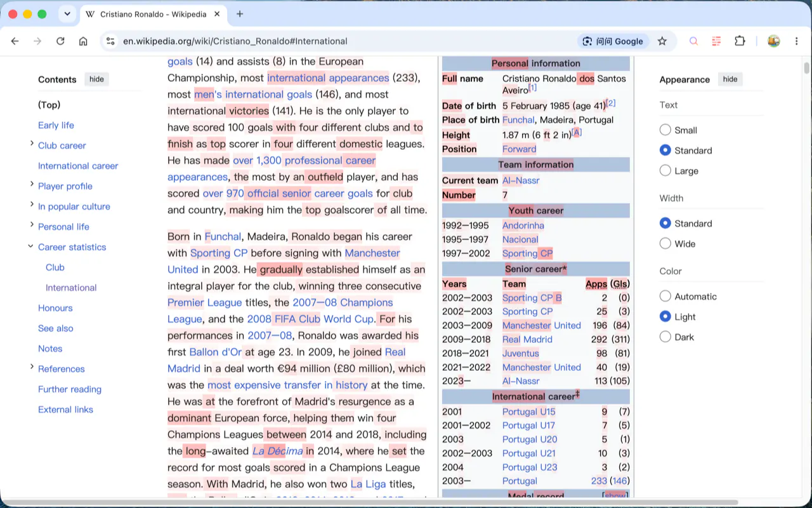
Task: Hide the Contents sidebar
Action: tap(96, 79)
